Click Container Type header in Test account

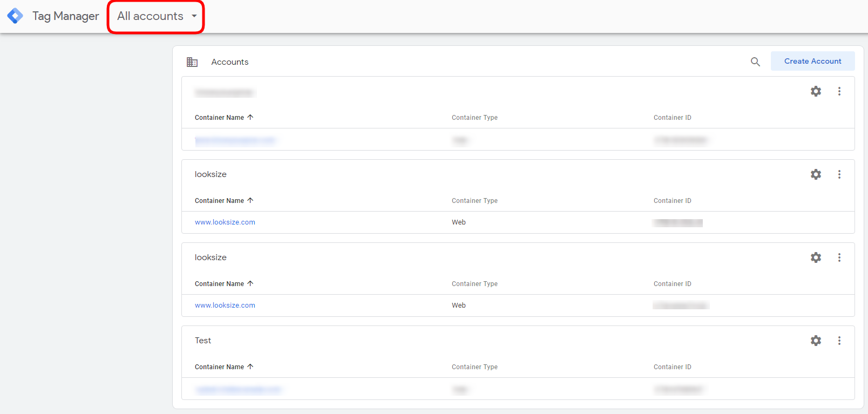coord(474,367)
